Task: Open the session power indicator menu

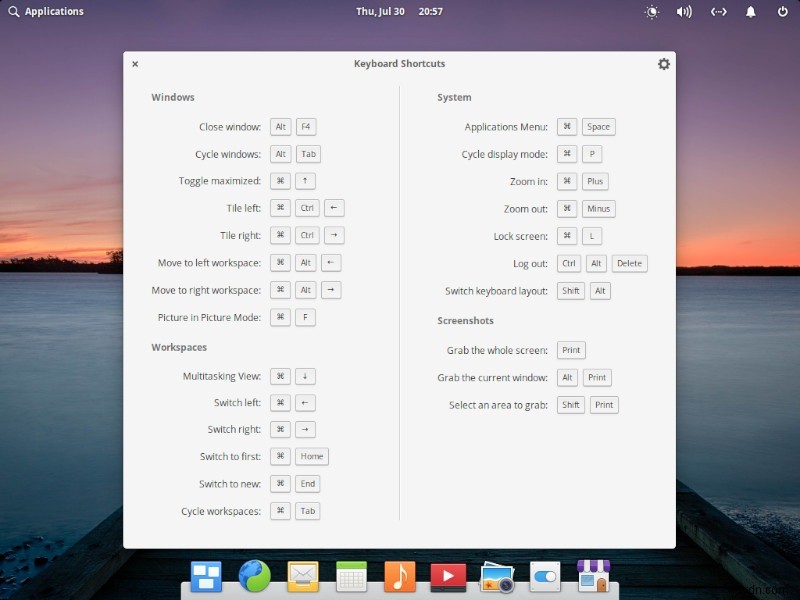Action: point(781,11)
